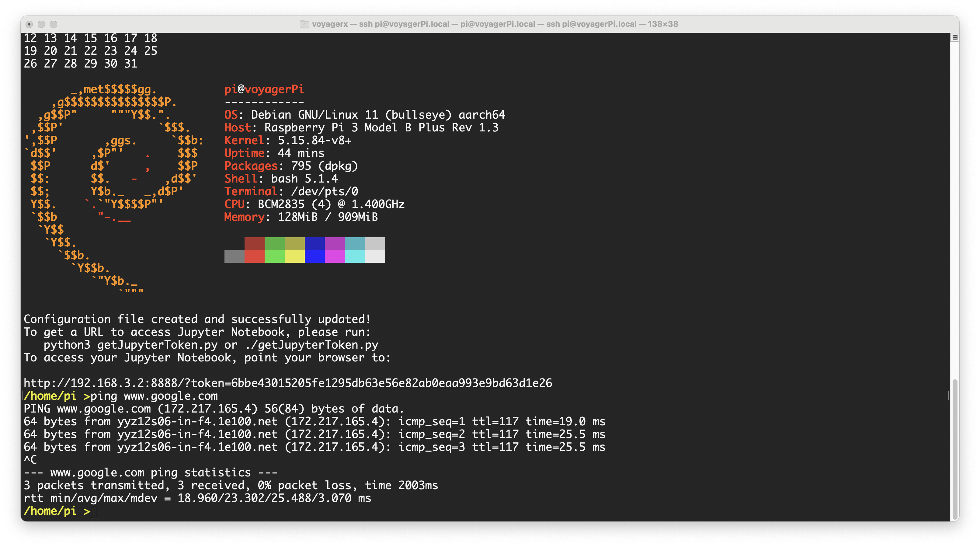980x547 pixels.
Task: Click the calendar row '26 27 28 29 30 31'
Action: coord(80,64)
